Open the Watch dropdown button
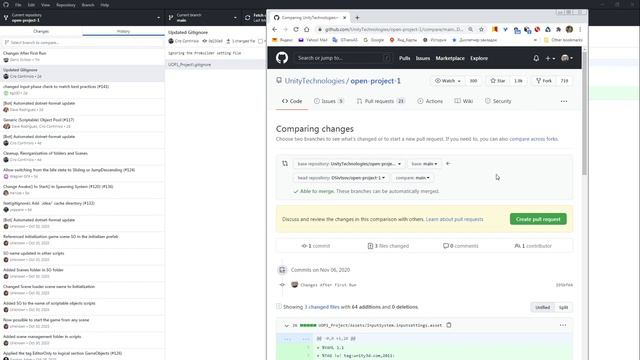This screenshot has width=640, height=360. [448, 81]
